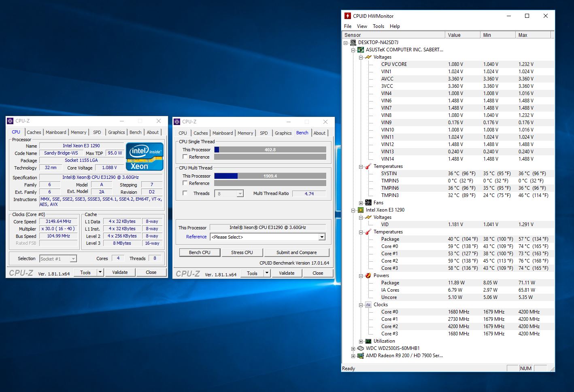Click the motherboard Voltages lightning icon
The width and height of the screenshot is (574, 392).
[x=368, y=57]
